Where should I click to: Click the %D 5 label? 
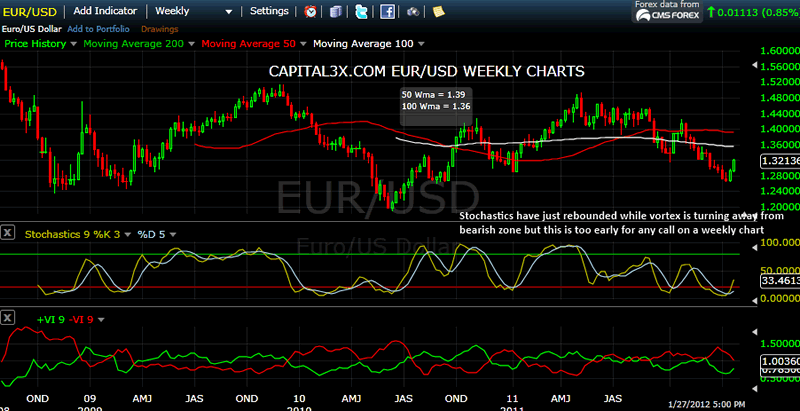[x=151, y=235]
